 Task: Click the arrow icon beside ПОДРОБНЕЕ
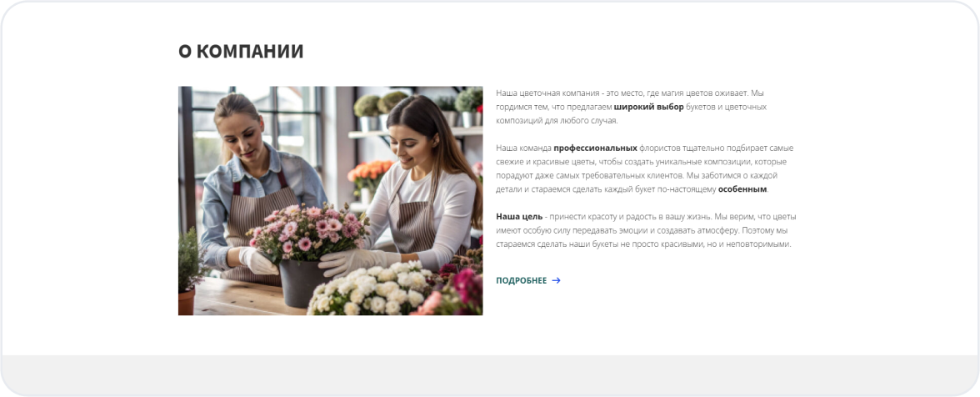pyautogui.click(x=557, y=281)
